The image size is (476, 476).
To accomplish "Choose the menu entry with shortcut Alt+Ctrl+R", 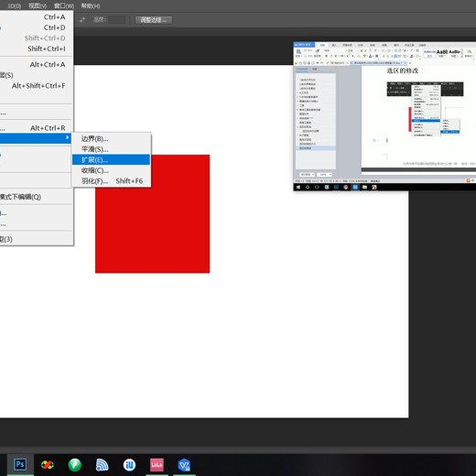I will 36,128.
